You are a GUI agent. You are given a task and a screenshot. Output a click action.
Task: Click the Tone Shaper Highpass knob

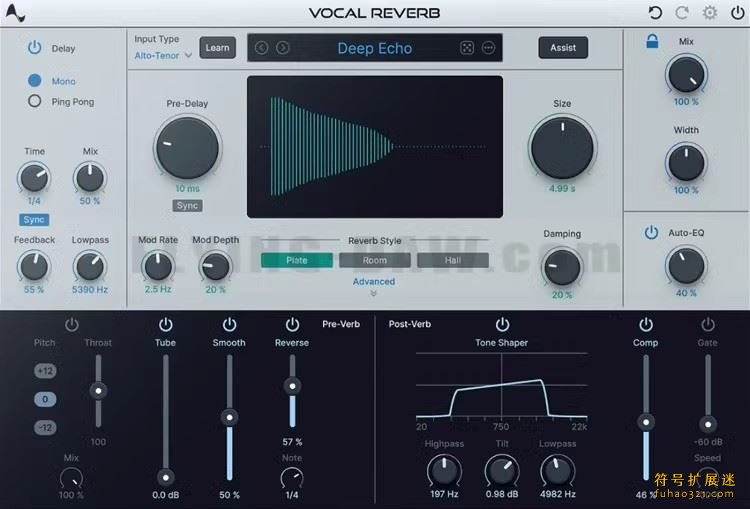[x=444, y=471]
